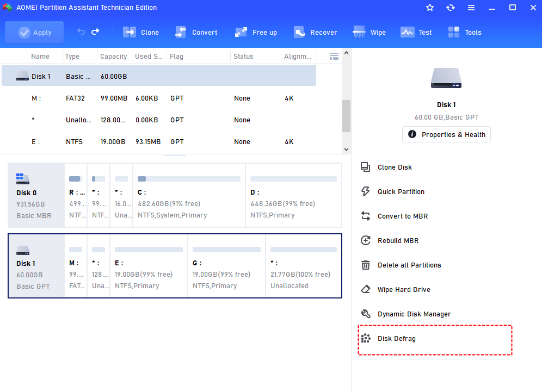Screen dimensions: 542x392
Task: Click the Convert to MBR icon
Action: coord(365,216)
